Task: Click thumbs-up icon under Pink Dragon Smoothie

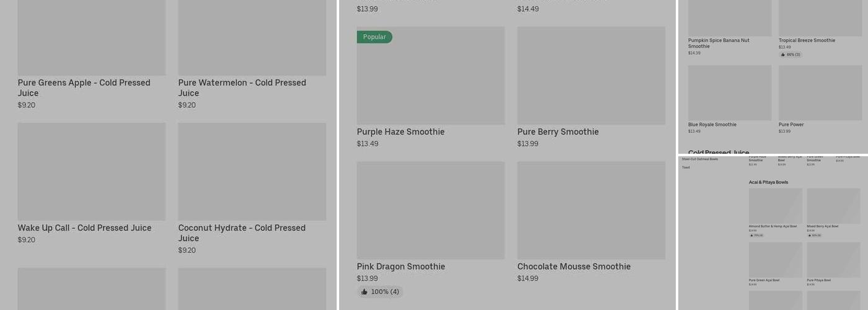Action: [365, 292]
